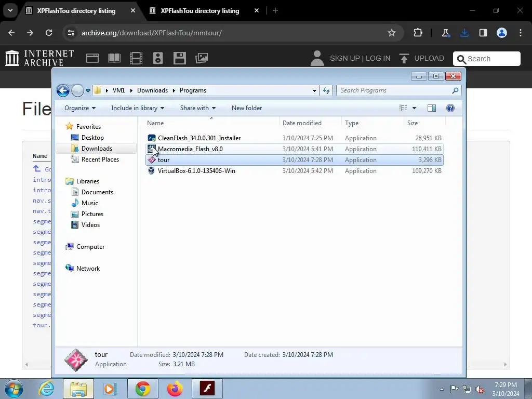Open the Include in library menu
This screenshot has width=532, height=399.
138,108
